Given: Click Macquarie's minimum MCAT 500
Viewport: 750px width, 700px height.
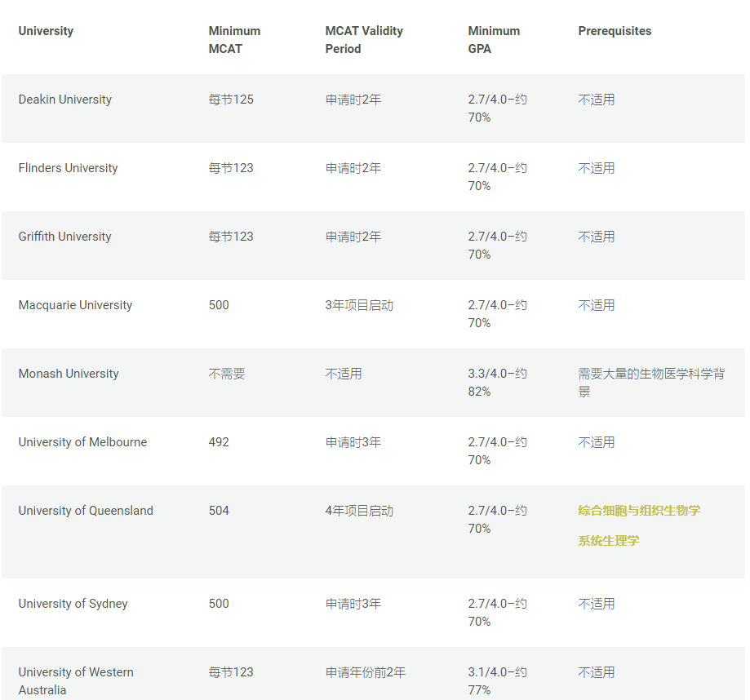Looking at the screenshot, I should (x=219, y=305).
